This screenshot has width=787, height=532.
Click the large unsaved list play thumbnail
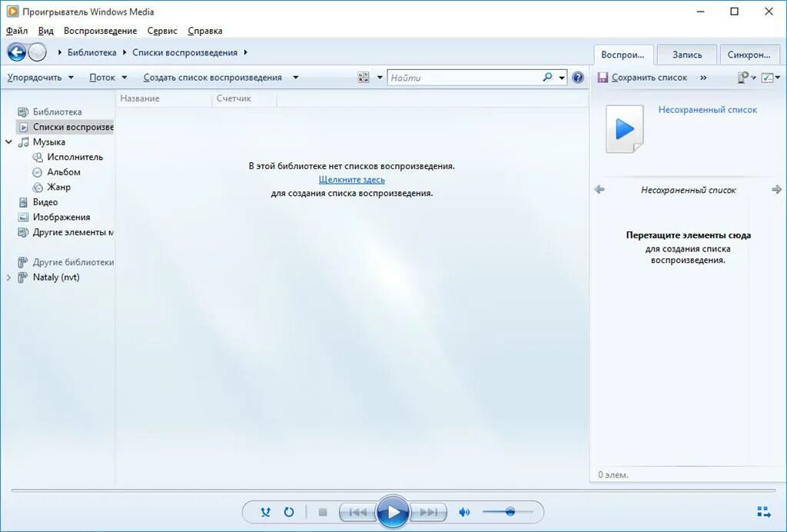624,129
